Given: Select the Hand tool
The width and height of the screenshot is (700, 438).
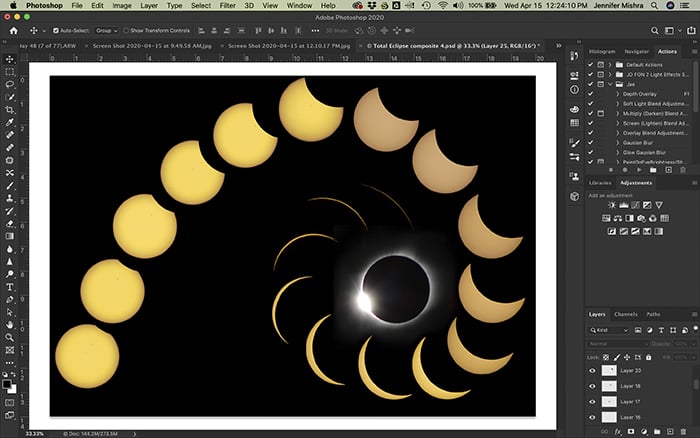Looking at the screenshot, I should [9, 325].
